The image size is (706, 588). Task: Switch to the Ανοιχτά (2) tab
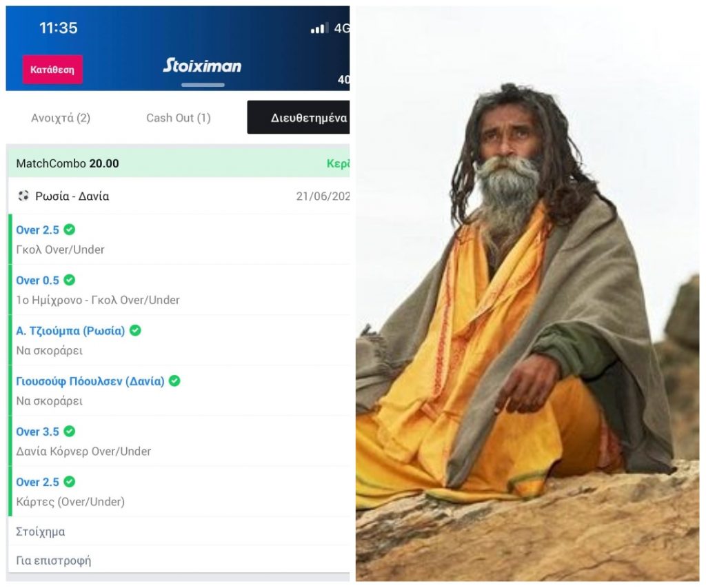coord(61,118)
